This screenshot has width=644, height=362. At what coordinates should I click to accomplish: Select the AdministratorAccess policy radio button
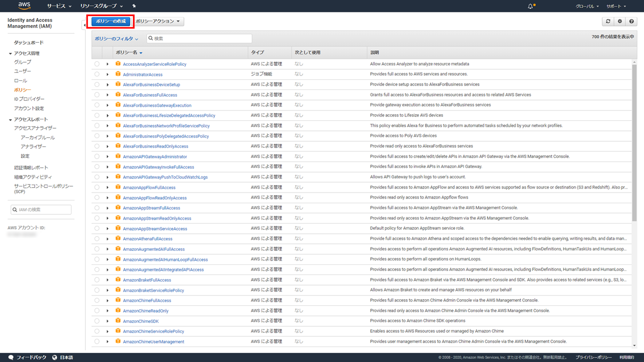tap(97, 74)
